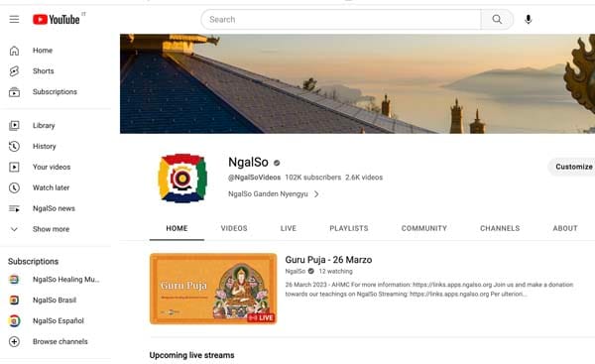Viewport: 595px width, 364px height.
Task: Click verified badge under Guru Puja video
Action: pyautogui.click(x=310, y=271)
